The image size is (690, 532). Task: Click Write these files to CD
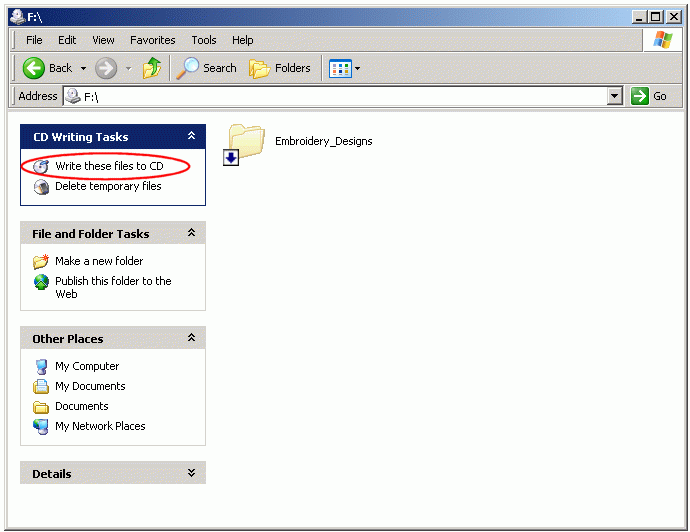pyautogui.click(x=108, y=166)
